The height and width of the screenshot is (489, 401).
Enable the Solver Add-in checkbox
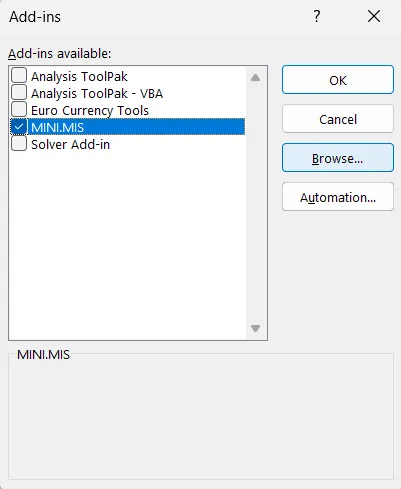pos(19,144)
